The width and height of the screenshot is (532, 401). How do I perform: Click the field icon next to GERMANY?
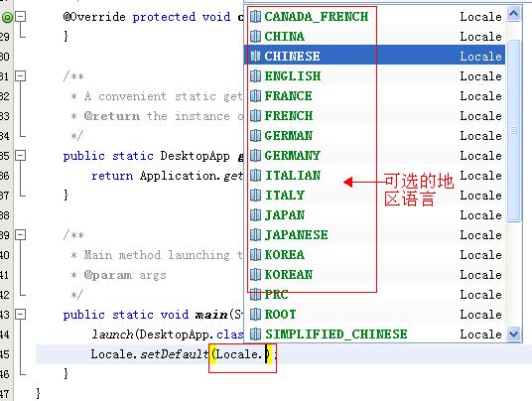(x=255, y=156)
